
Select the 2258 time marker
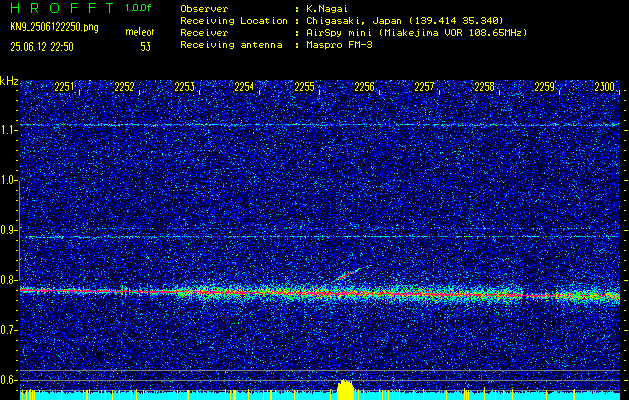(484, 87)
